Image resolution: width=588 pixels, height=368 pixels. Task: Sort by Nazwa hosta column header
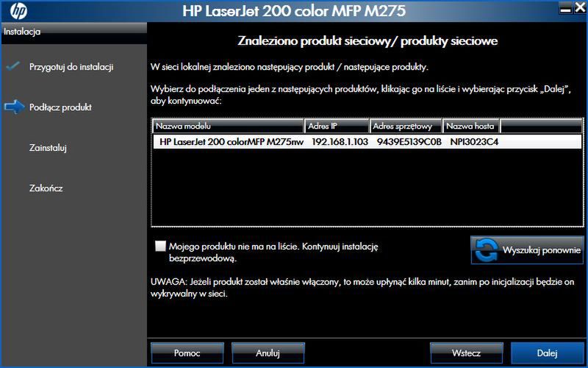pos(471,126)
